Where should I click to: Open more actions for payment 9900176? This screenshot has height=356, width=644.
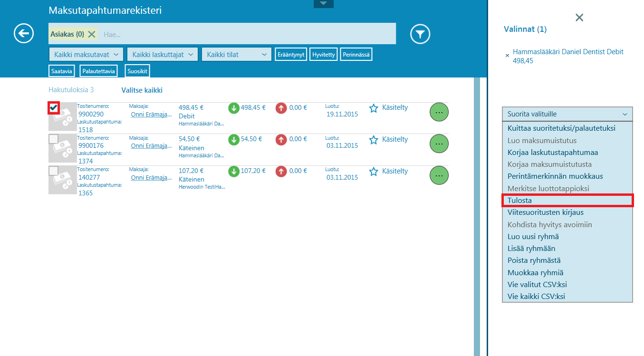[439, 144]
